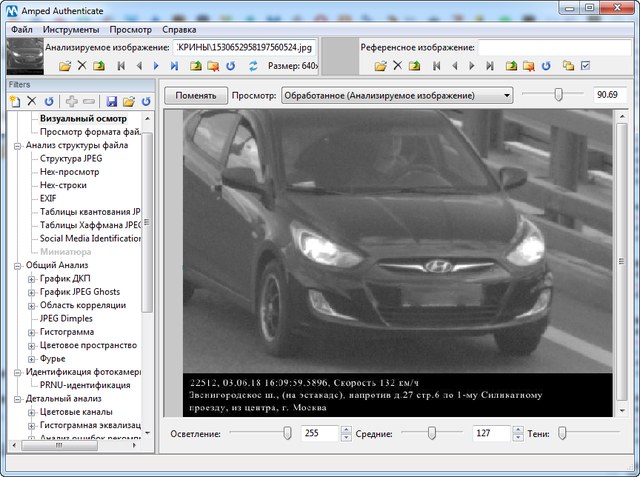Viewport: 640px width, 477px height.
Task: Go to next analyzed image arrow
Action: (156, 66)
